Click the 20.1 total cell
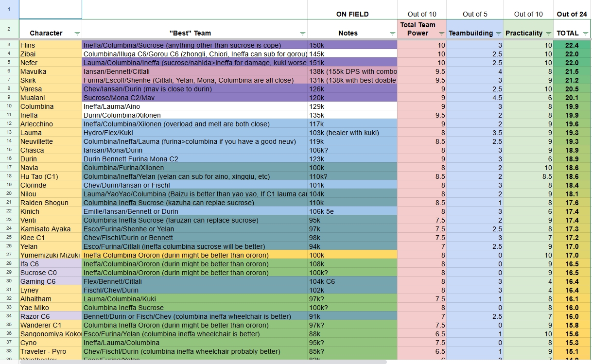Viewport: 592px width, 364px height. coord(572,98)
